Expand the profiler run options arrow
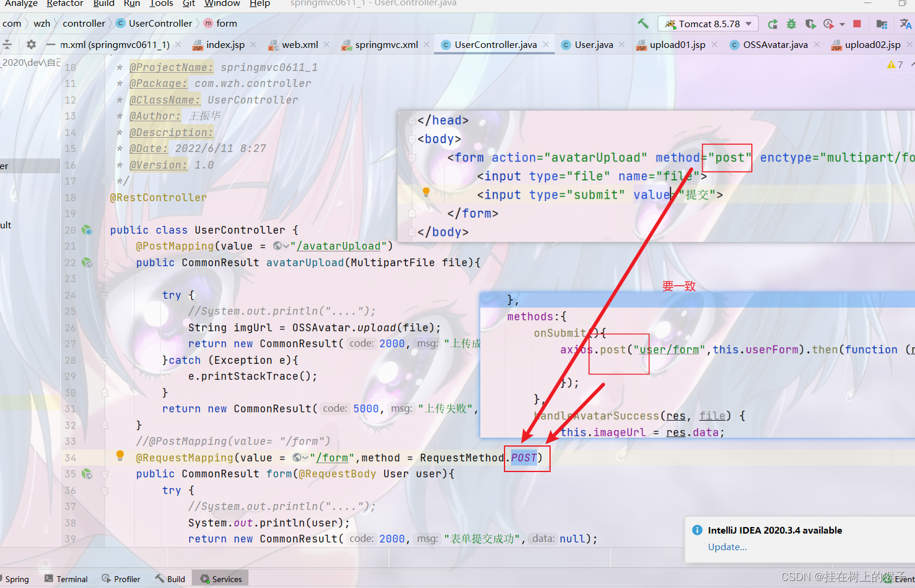This screenshot has height=588, width=915. 842,25
